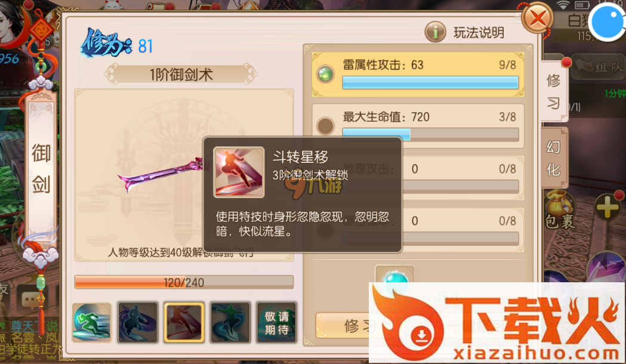Switch to the 修习 side tab
Image resolution: width=626 pixels, height=364 pixels.
point(554,92)
